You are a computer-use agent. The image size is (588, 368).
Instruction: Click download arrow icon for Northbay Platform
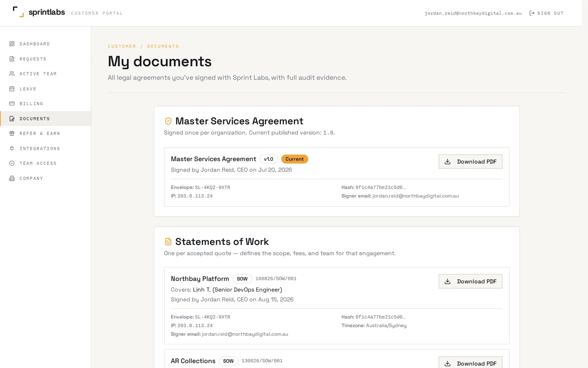[x=447, y=281]
